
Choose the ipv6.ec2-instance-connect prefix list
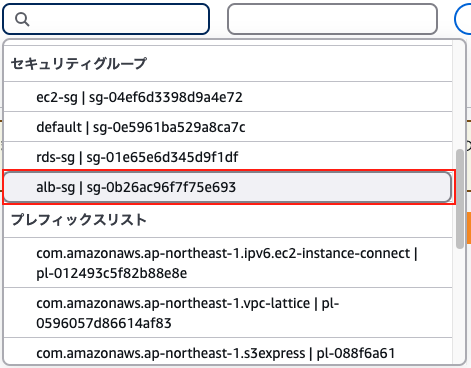228,263
